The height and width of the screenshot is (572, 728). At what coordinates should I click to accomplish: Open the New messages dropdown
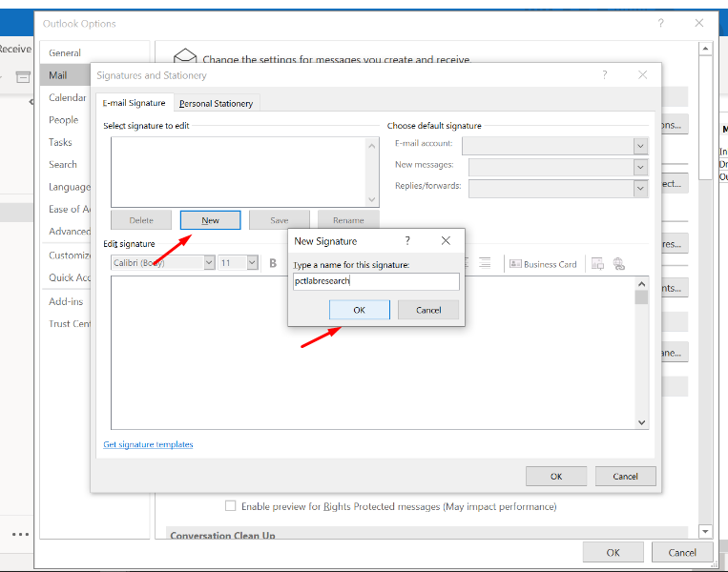[x=641, y=167]
